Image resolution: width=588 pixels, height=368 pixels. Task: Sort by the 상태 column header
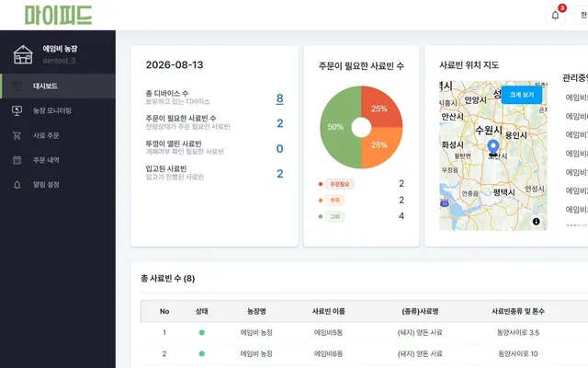tap(202, 311)
